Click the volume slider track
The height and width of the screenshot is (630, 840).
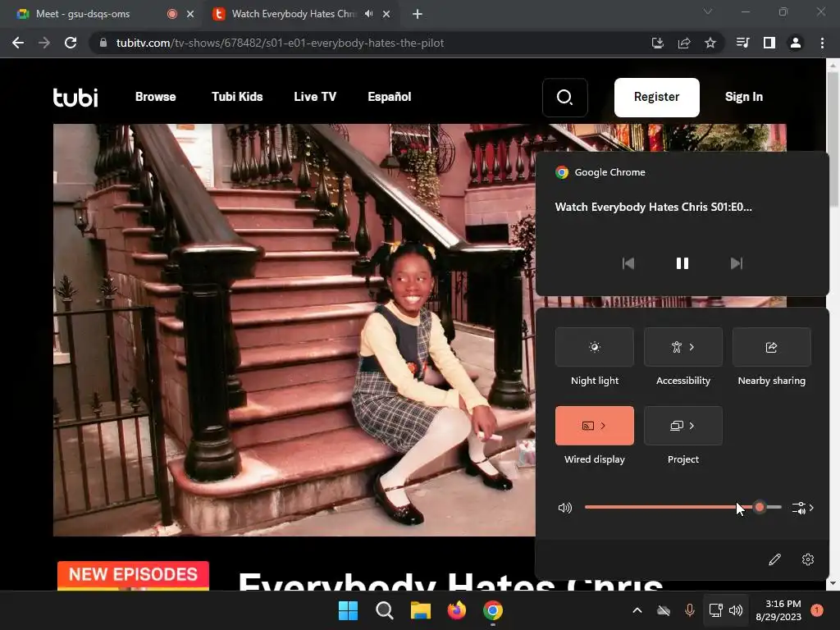point(682,507)
